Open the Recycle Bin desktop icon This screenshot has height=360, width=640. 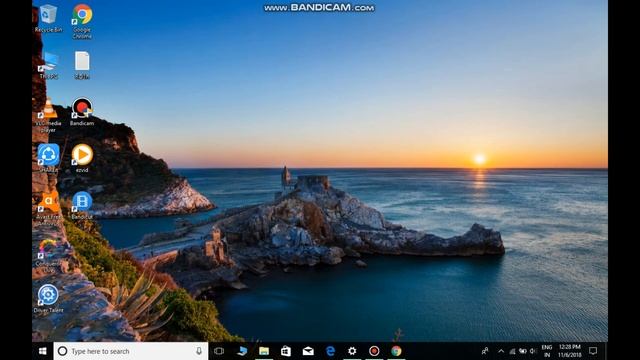point(48,19)
